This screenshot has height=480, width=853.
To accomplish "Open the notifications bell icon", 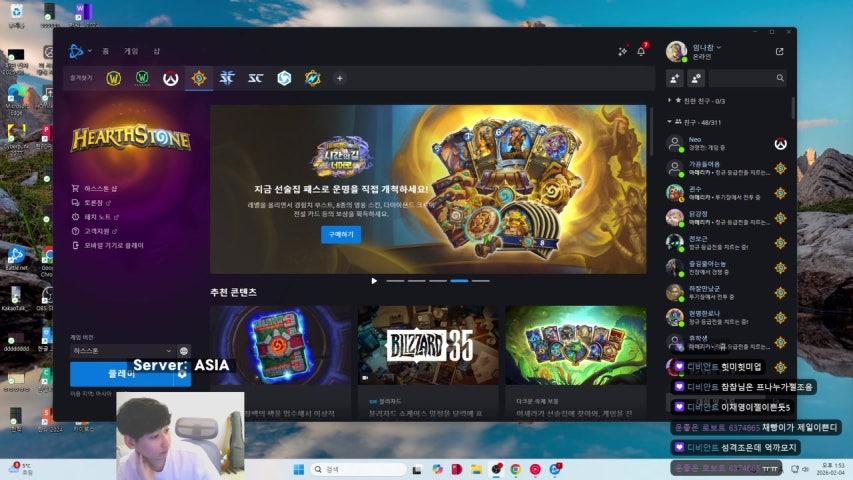I will [641, 51].
